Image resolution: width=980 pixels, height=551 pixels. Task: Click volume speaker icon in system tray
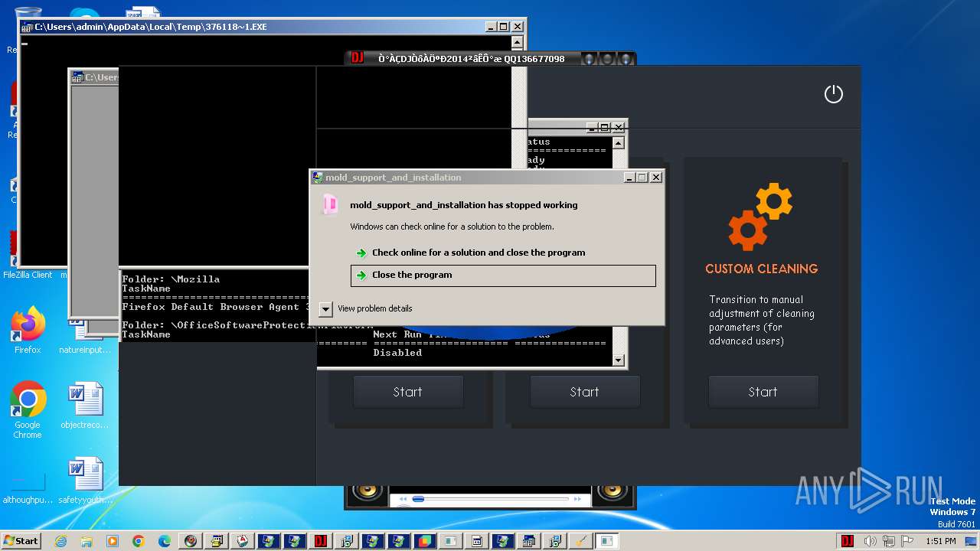pyautogui.click(x=869, y=541)
